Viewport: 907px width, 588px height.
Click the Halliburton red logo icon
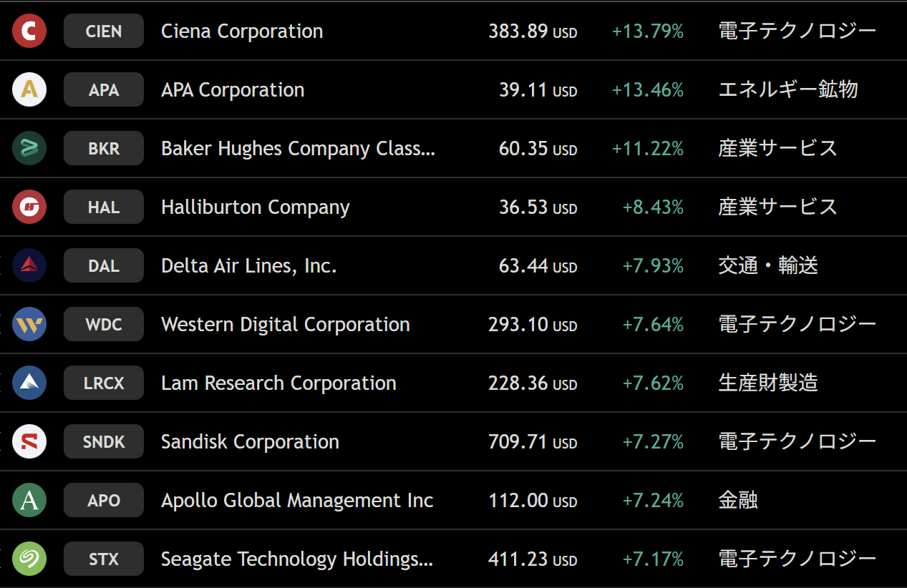click(29, 207)
